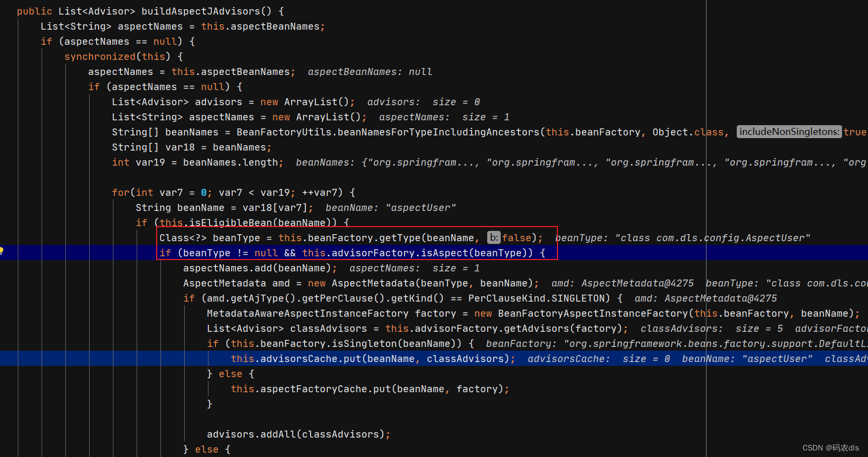Click the debug hint 'advisors: size = 0'

[423, 102]
